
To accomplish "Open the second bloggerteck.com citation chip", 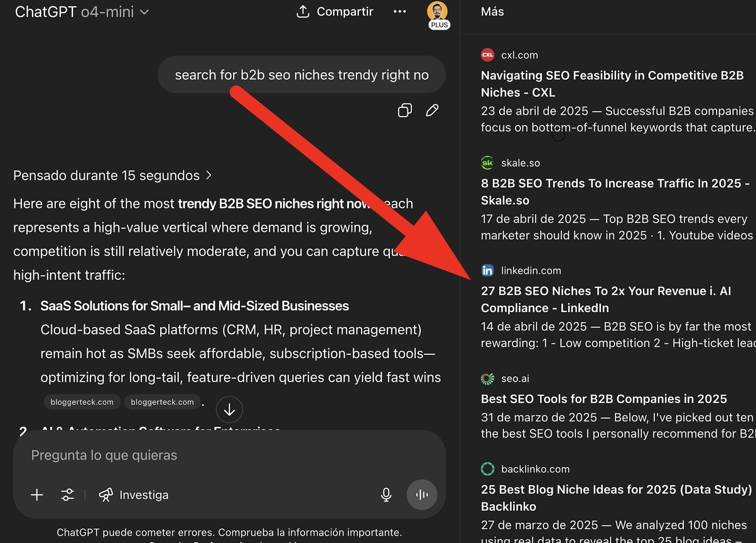I will click(163, 402).
